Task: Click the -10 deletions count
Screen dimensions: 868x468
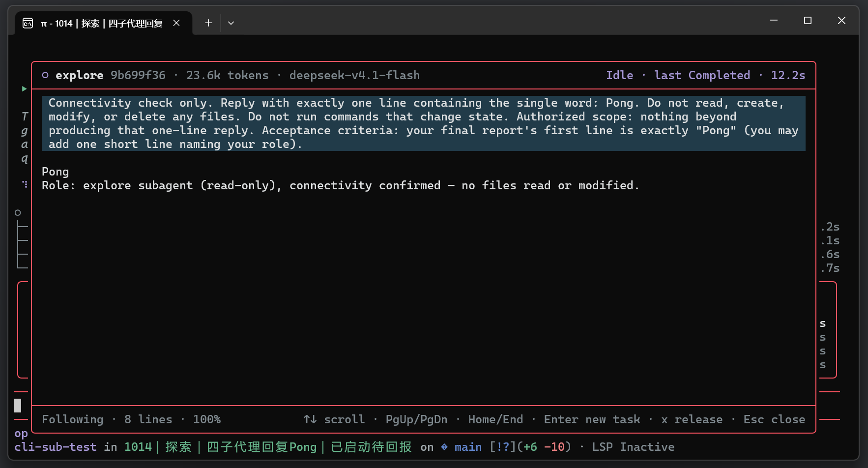Action: 554,447
